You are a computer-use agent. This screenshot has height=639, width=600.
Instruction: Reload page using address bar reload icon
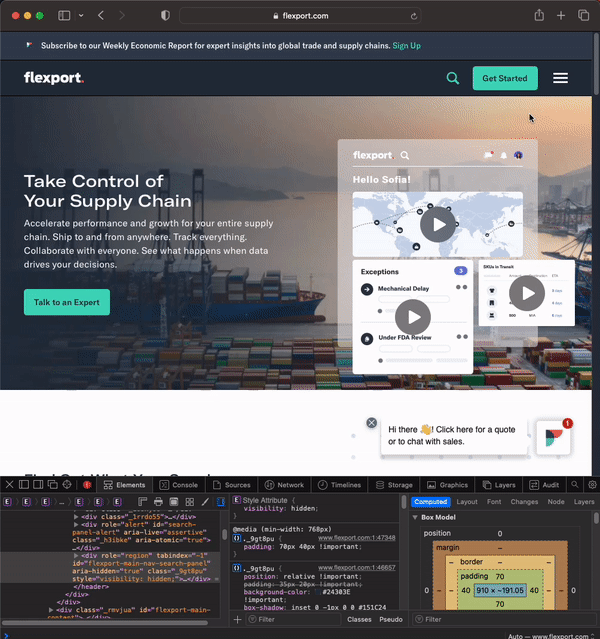click(414, 16)
